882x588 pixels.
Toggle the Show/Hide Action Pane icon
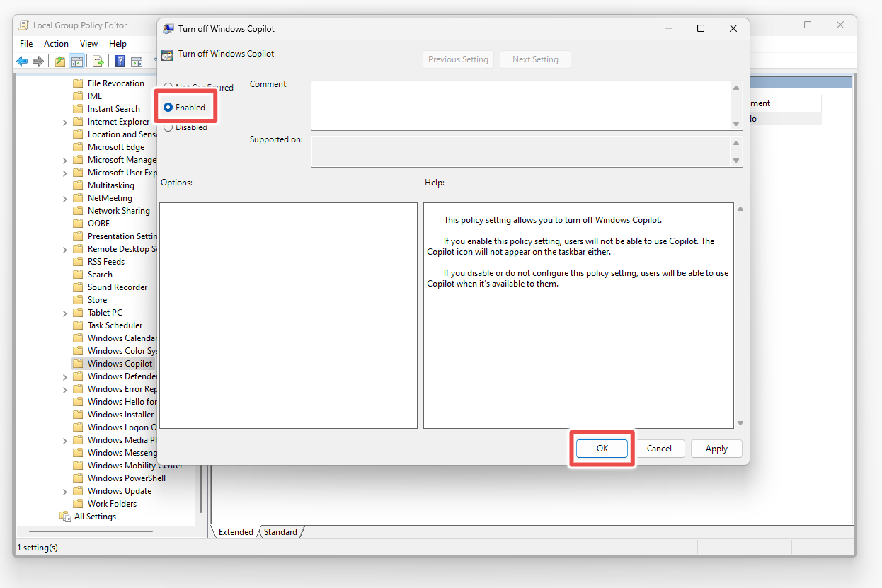[137, 62]
